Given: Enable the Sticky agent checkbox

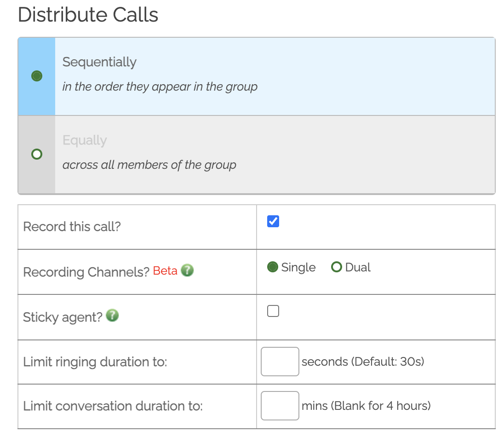Looking at the screenshot, I should point(273,311).
